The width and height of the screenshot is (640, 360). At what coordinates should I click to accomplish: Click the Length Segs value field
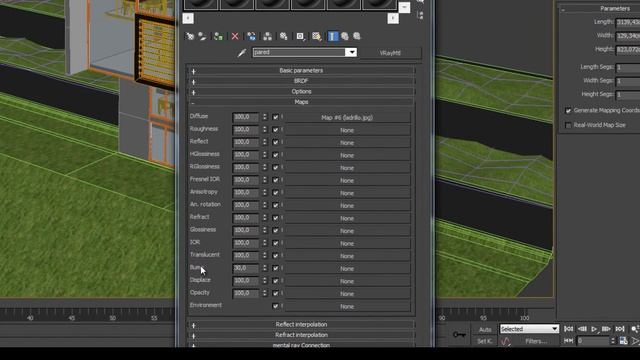tap(628, 67)
